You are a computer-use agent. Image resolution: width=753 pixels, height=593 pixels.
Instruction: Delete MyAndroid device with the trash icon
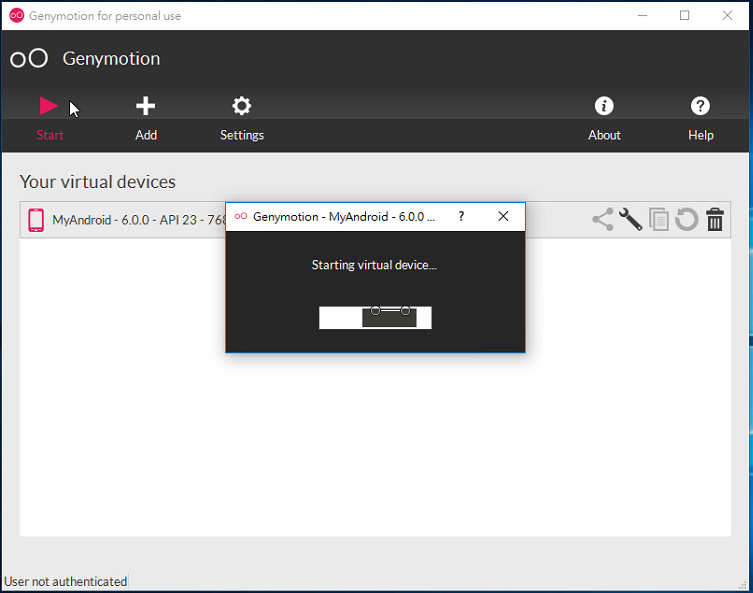pos(715,219)
